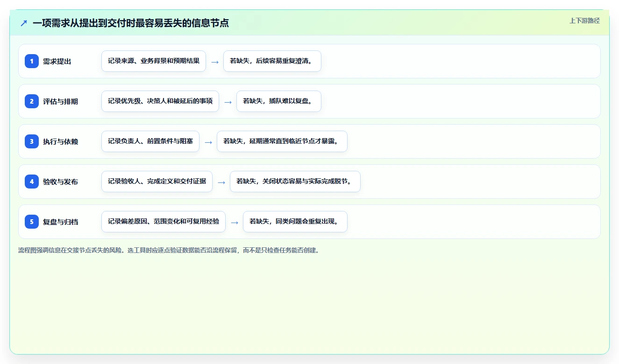The width and height of the screenshot is (619, 364).
Task: Click the 若缺失，关闭状态容易与实际完成脱节。 box
Action: [295, 182]
